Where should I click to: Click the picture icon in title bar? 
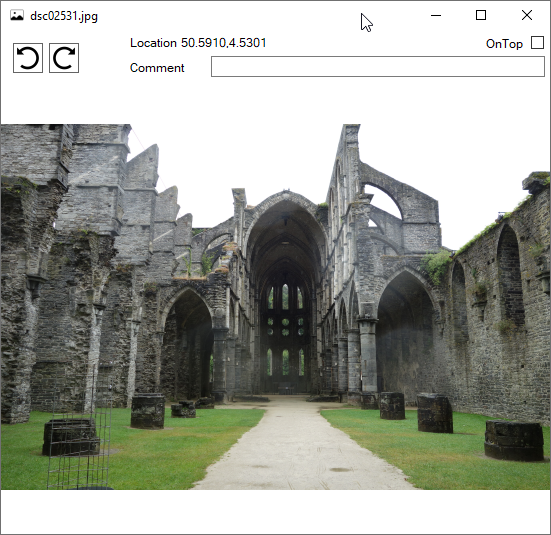point(17,15)
